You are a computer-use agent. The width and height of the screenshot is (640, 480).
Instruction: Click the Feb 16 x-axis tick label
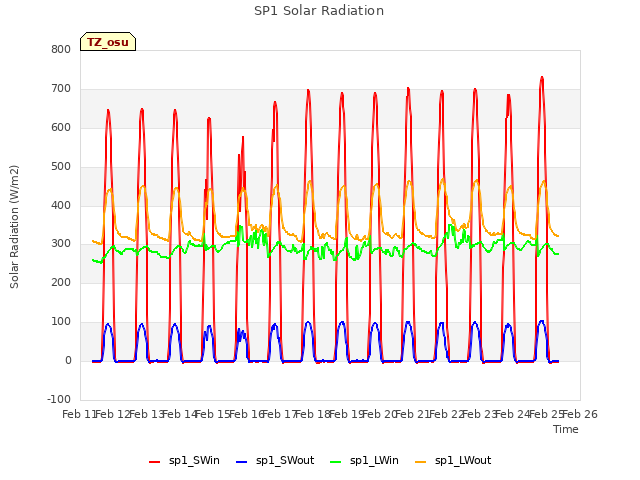[x=246, y=415]
